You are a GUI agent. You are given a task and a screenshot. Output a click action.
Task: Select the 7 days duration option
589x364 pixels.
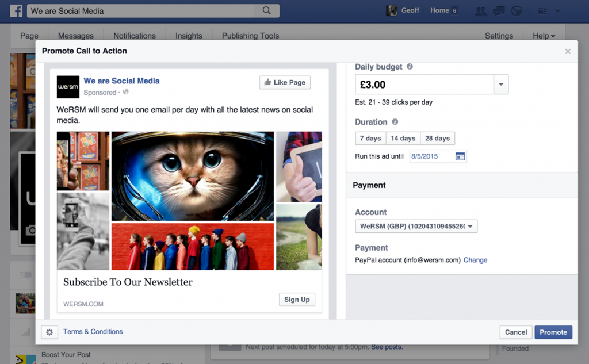(x=370, y=139)
